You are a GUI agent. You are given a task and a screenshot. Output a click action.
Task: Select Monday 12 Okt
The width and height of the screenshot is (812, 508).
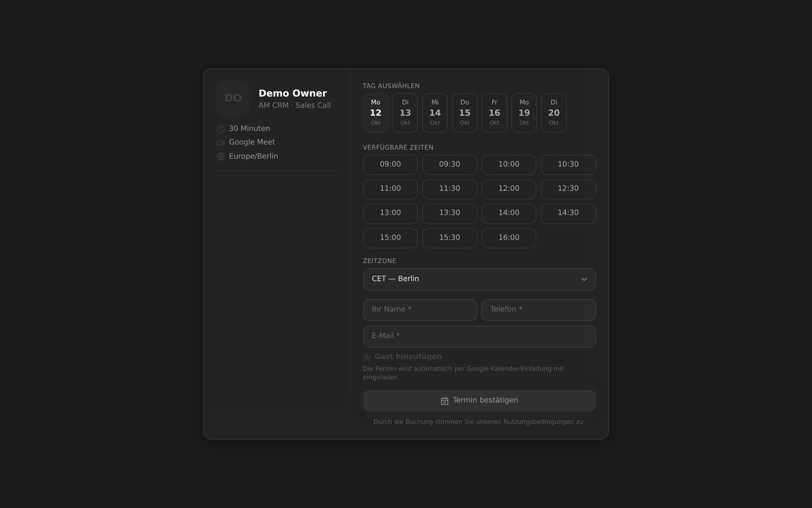coord(376,113)
